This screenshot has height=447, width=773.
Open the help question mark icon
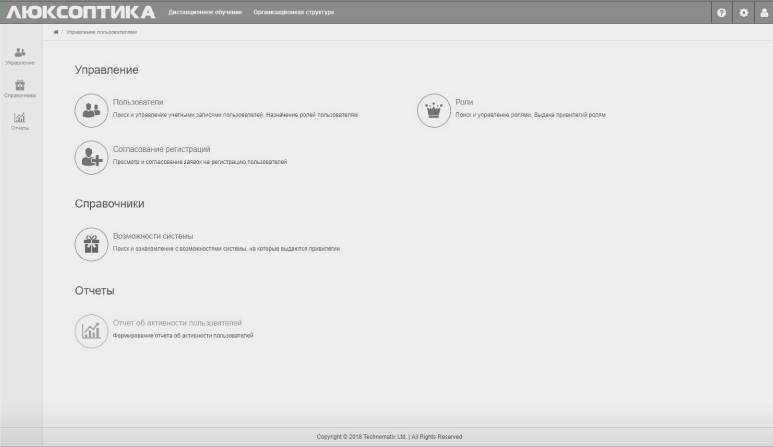pos(721,13)
